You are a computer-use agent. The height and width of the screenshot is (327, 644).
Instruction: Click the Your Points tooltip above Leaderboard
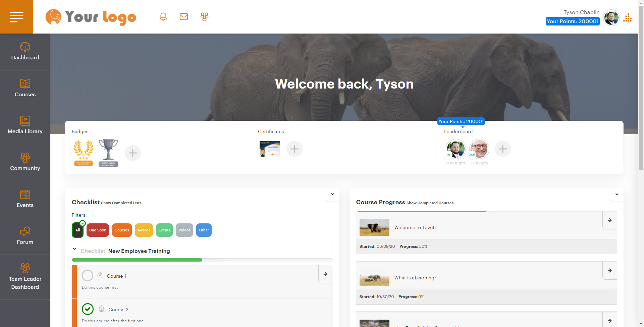[x=461, y=121]
